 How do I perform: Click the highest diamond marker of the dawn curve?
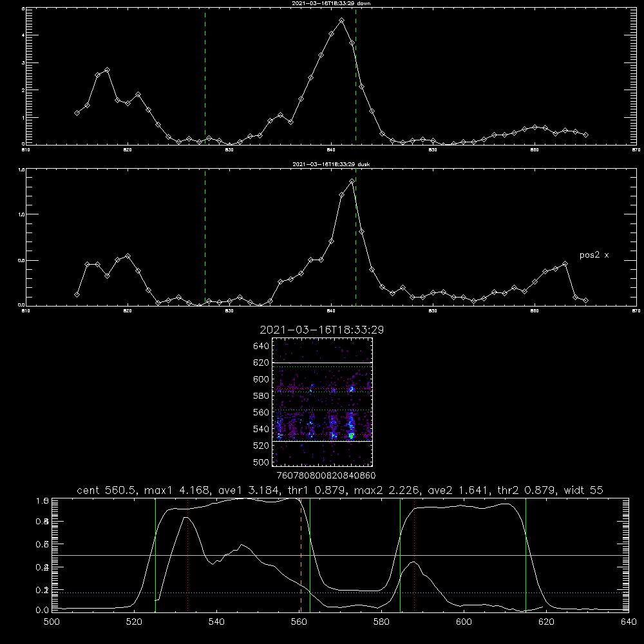(x=342, y=20)
